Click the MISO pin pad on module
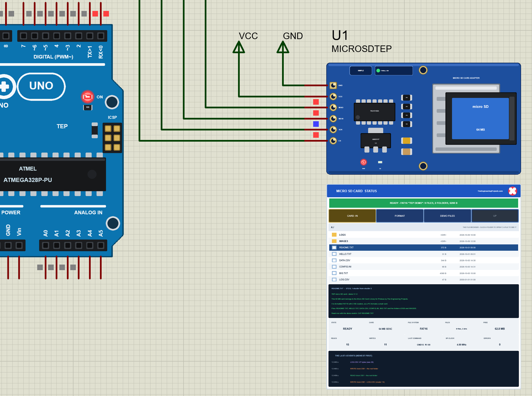Image resolution: width=532 pixels, height=396 pixels. 333,107
